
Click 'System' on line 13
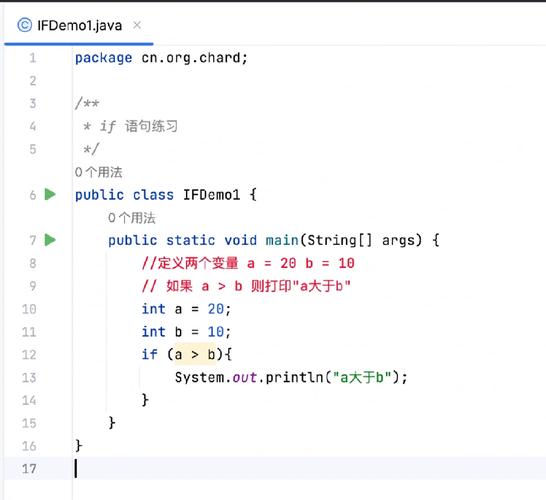coord(199,377)
